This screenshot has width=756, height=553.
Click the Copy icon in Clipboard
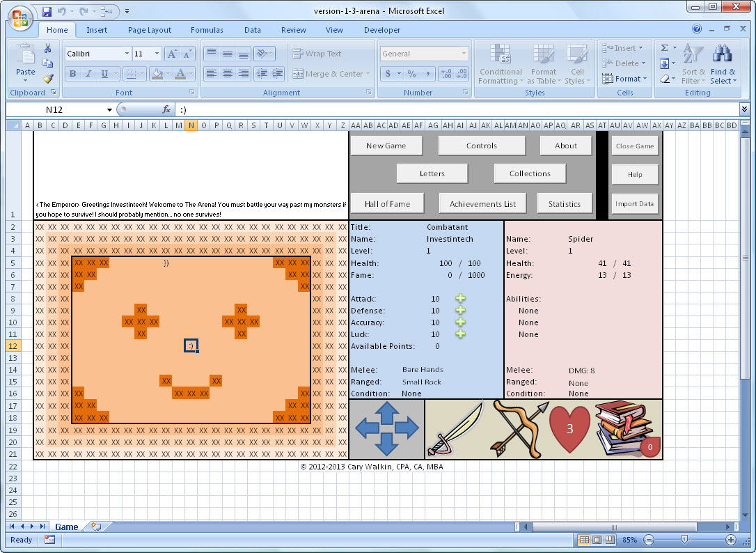coord(48,63)
